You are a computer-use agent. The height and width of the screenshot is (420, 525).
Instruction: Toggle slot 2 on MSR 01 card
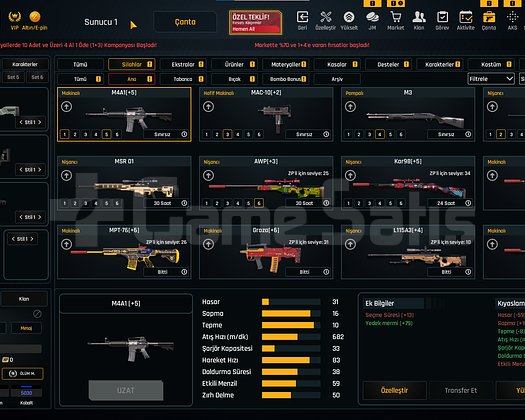coord(75,203)
